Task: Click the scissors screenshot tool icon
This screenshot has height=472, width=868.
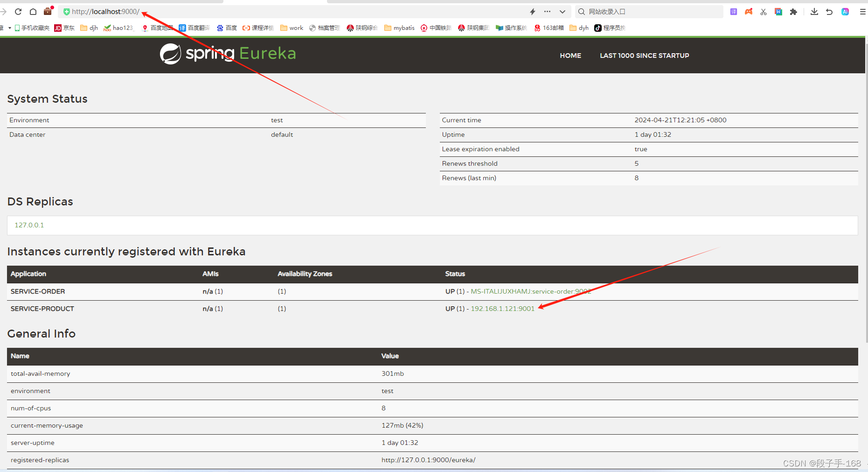Action: pos(764,12)
